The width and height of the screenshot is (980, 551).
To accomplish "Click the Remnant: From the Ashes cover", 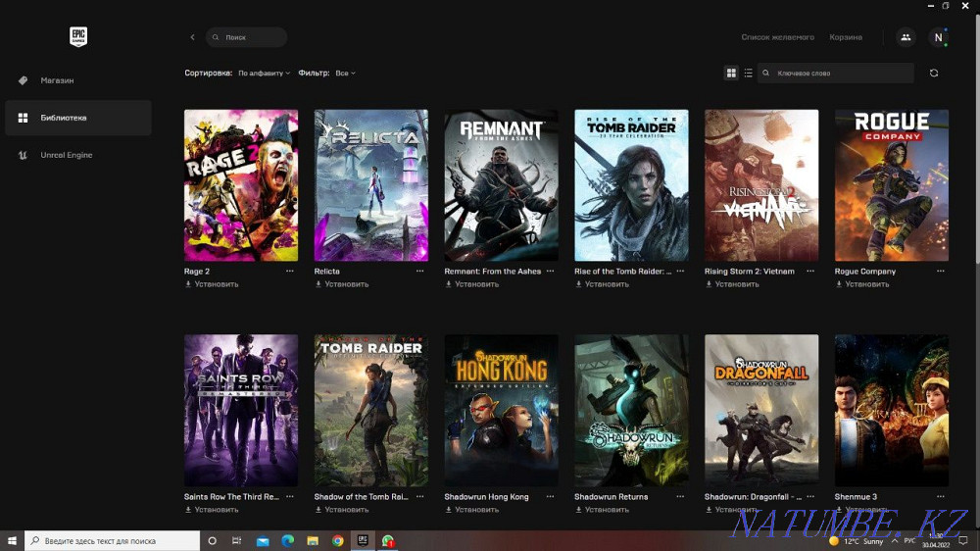I will click(x=501, y=185).
